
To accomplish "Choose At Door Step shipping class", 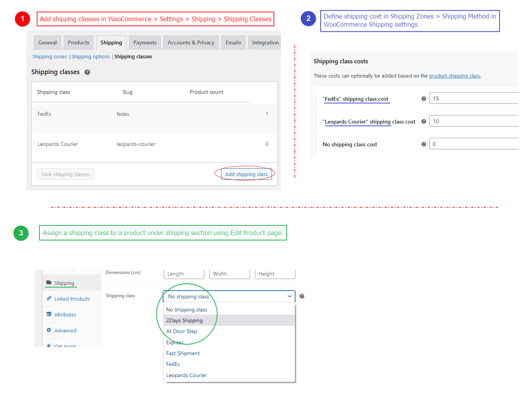I will pos(229,331).
